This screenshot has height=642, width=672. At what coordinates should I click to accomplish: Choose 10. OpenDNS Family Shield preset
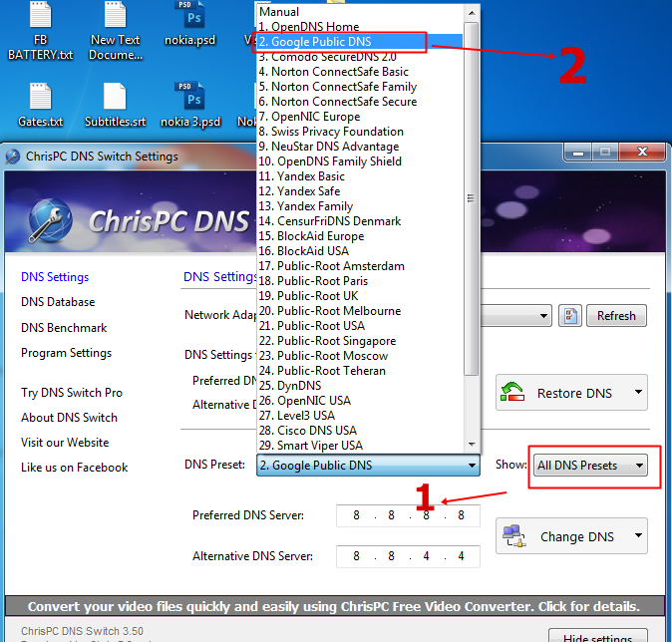tap(360, 161)
